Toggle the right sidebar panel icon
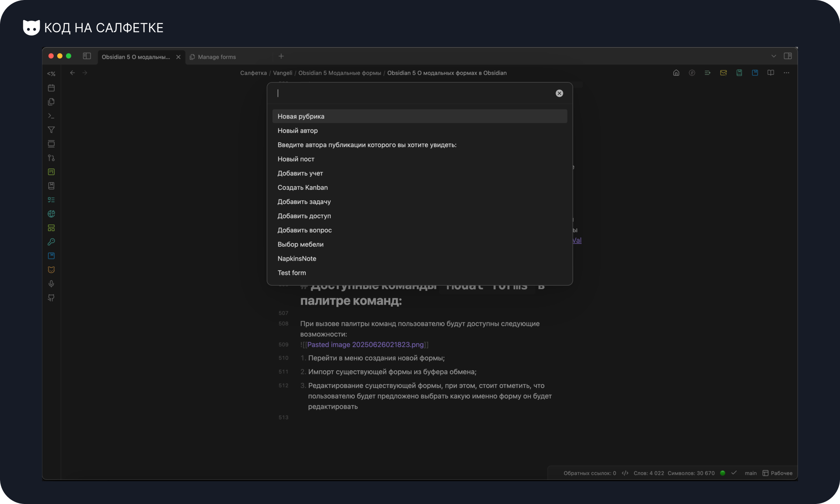The width and height of the screenshot is (840, 504). pos(788,56)
